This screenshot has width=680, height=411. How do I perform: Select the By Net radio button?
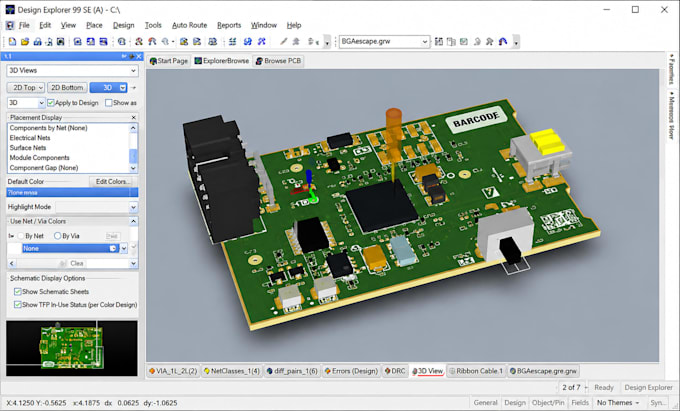pos(20,236)
